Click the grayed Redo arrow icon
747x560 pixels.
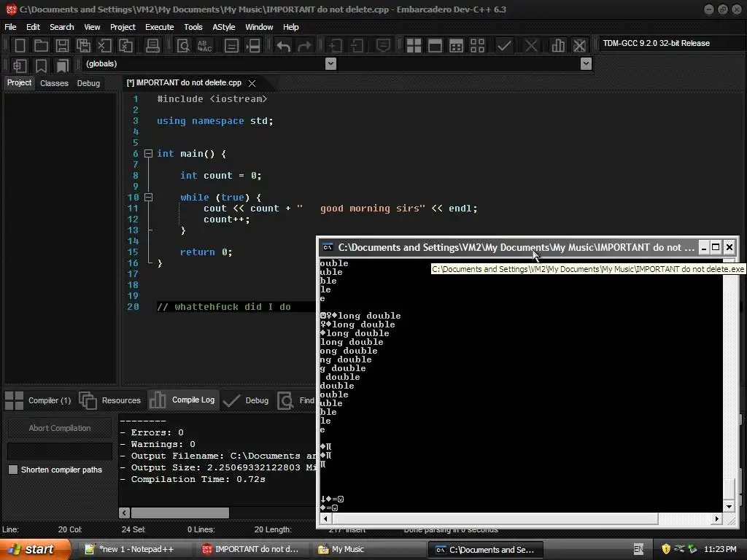click(304, 46)
